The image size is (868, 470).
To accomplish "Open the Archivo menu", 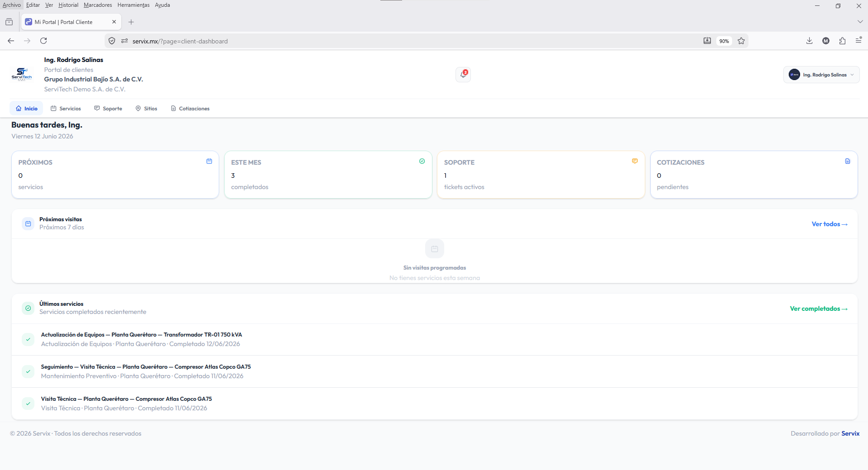I will tap(12, 5).
